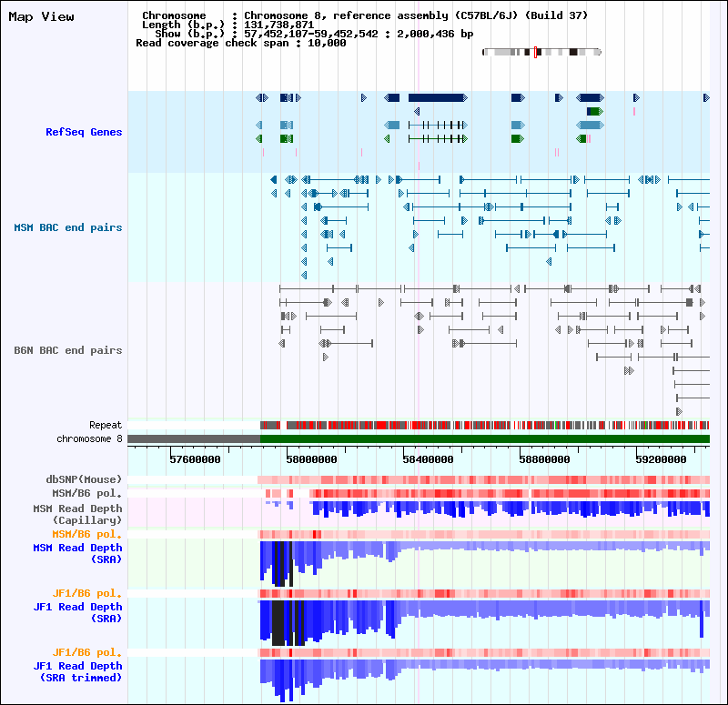Image resolution: width=728 pixels, height=705 pixels.
Task: Click the dbSNP(Mouse) pink density bar
Action: 483,479
